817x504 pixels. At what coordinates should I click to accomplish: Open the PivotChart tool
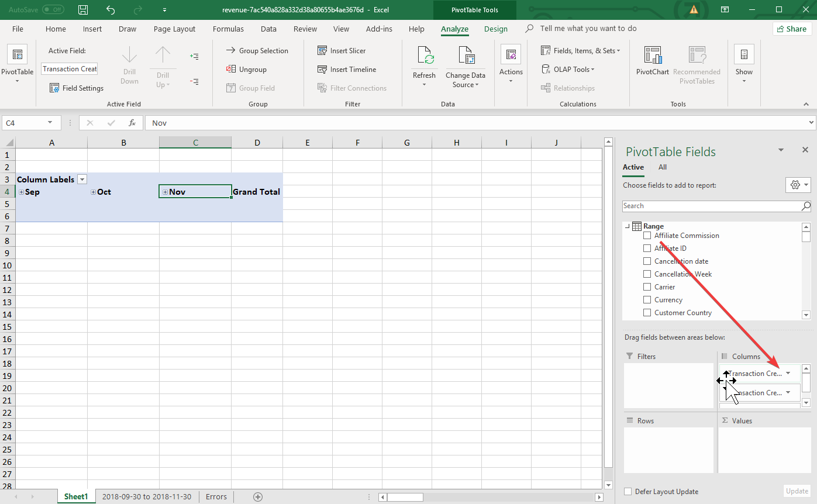tap(652, 61)
